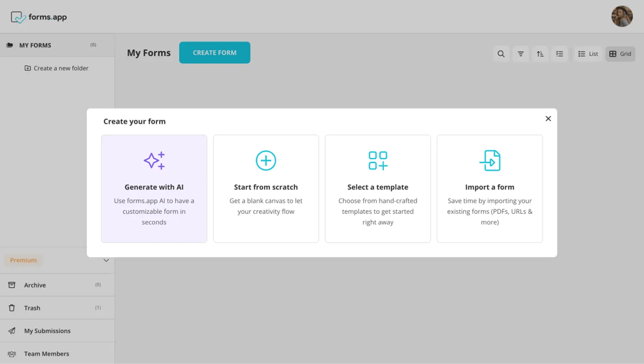Click the search magnifier icon

[501, 54]
